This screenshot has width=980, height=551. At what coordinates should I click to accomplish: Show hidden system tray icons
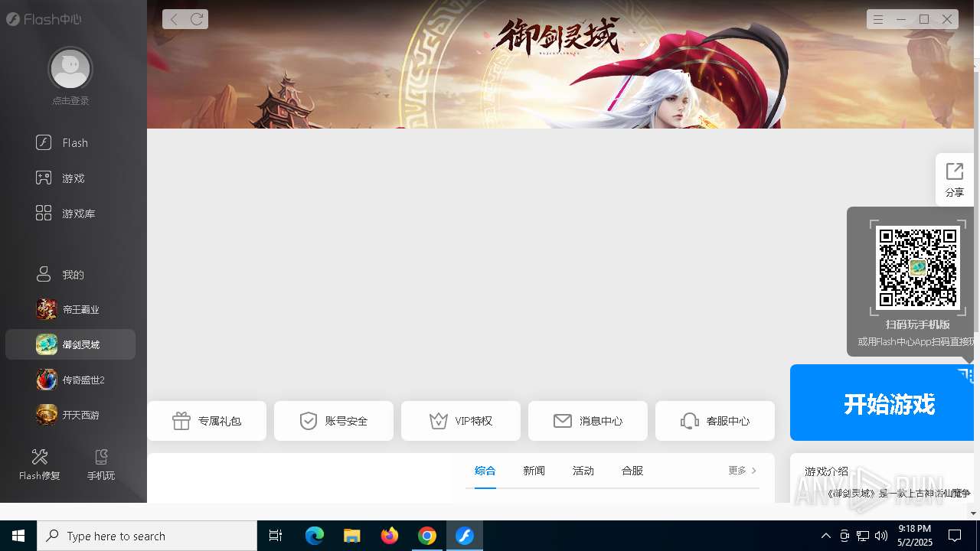point(825,536)
